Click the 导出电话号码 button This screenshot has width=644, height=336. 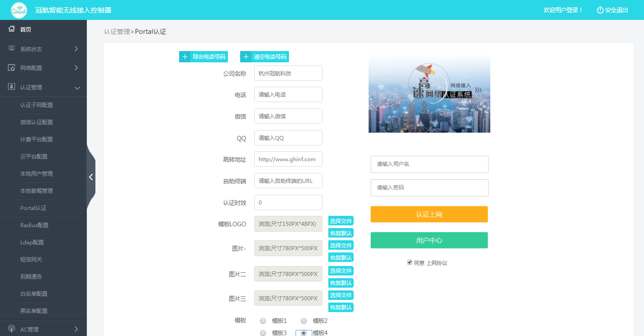(204, 57)
